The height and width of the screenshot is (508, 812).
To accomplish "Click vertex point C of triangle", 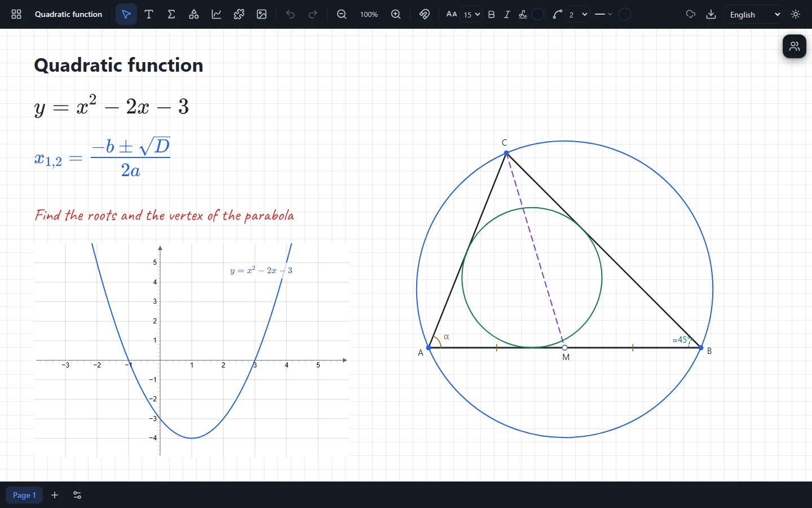I will point(506,153).
